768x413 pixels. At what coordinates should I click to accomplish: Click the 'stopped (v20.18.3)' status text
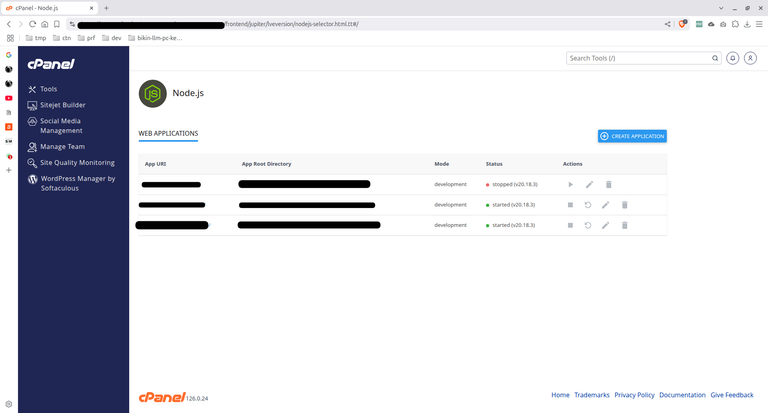pyautogui.click(x=515, y=185)
